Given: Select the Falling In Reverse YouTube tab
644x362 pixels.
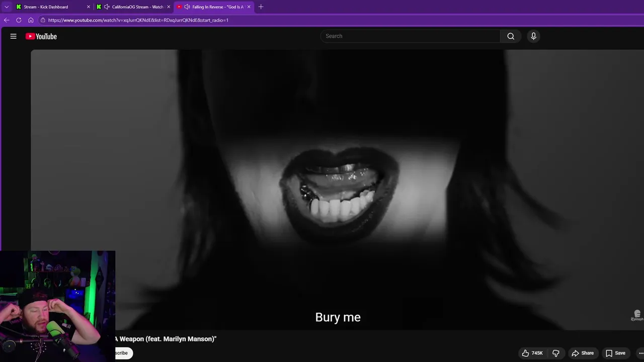Looking at the screenshot, I should point(214,7).
